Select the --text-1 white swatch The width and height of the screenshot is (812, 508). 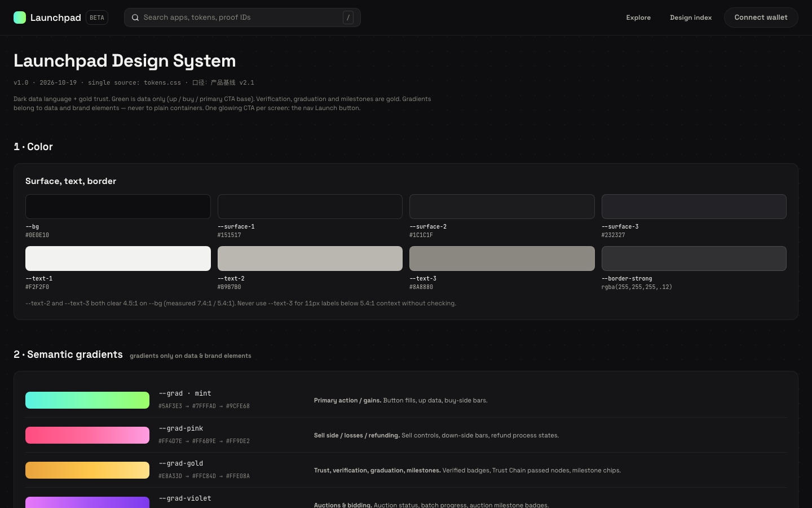[x=118, y=259]
